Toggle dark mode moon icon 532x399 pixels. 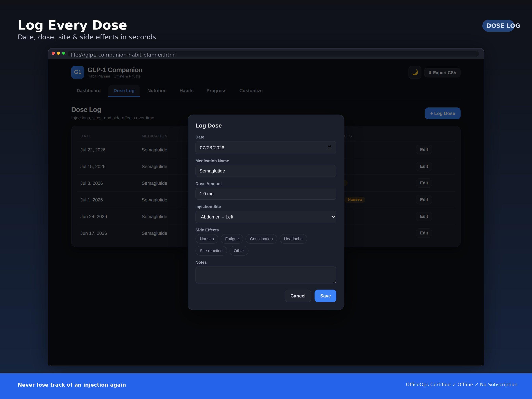click(415, 72)
